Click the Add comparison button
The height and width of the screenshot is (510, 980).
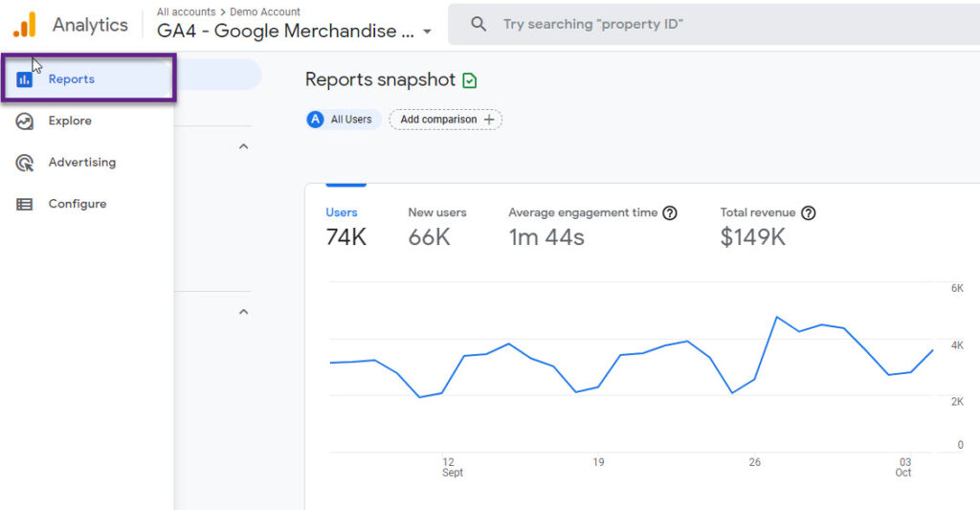point(446,120)
